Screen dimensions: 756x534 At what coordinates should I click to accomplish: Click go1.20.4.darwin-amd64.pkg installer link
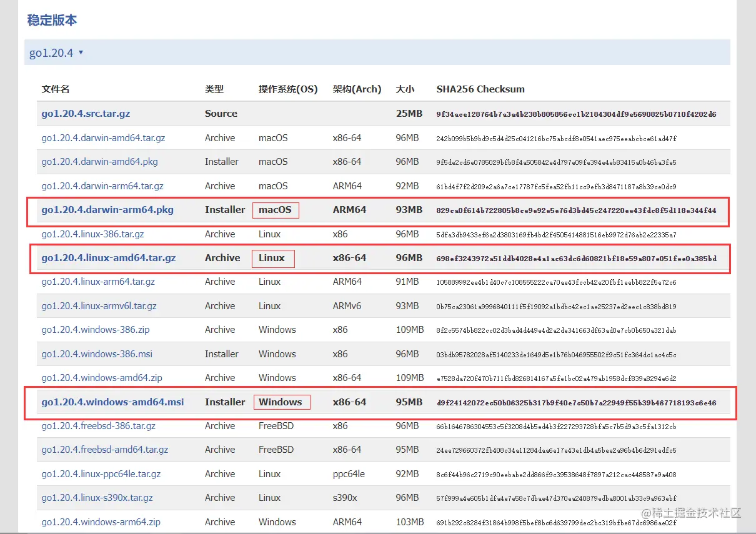[x=99, y=162]
